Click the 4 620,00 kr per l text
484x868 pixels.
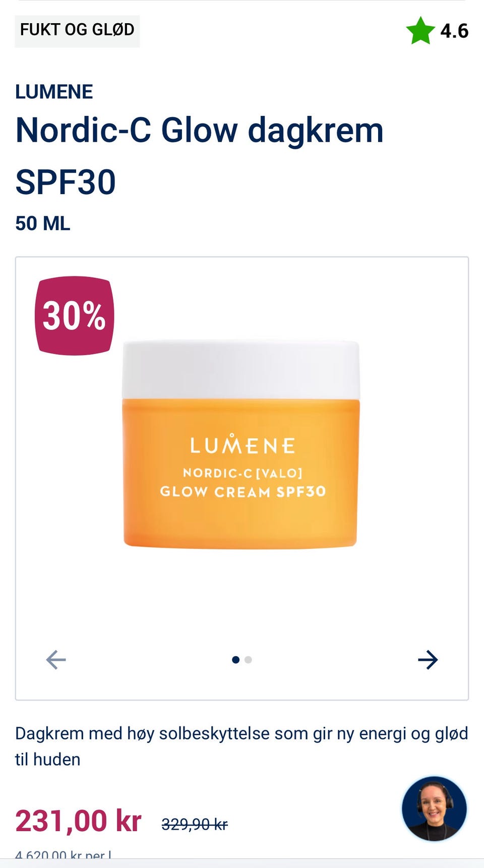(64, 854)
